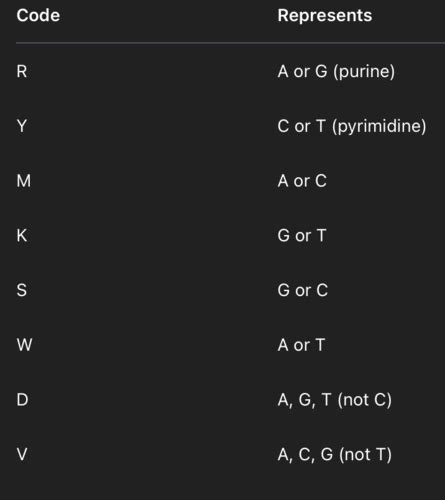Select the 'A or G (purine)' cell
445x500 pixels.
(336, 71)
